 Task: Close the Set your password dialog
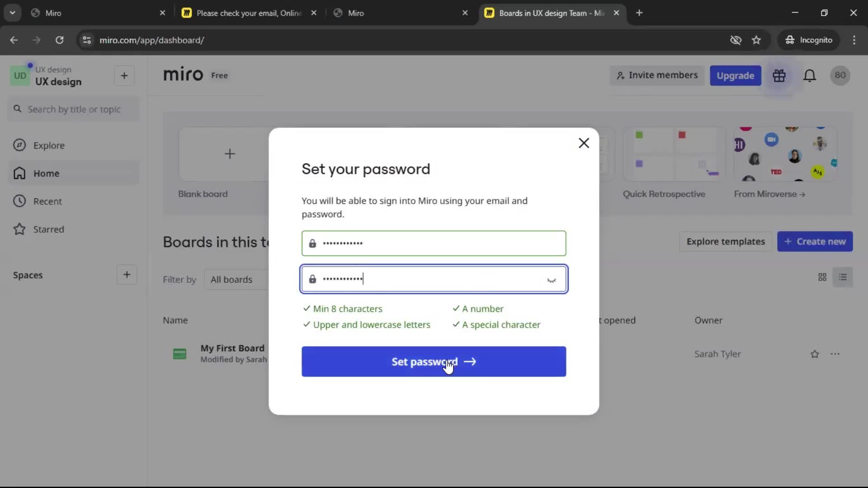pos(584,143)
